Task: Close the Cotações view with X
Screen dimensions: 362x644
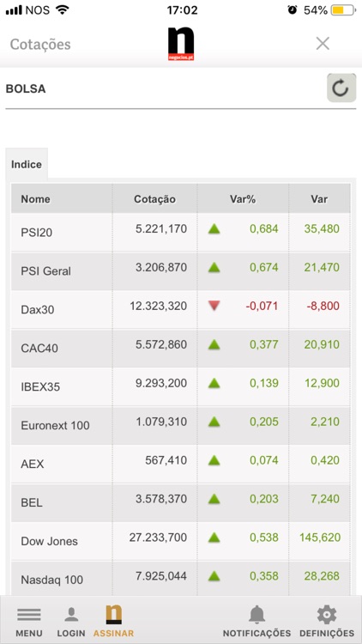Action: [323, 43]
